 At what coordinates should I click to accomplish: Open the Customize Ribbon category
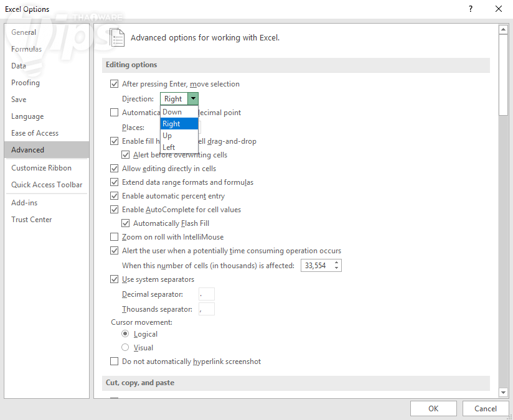click(47, 168)
